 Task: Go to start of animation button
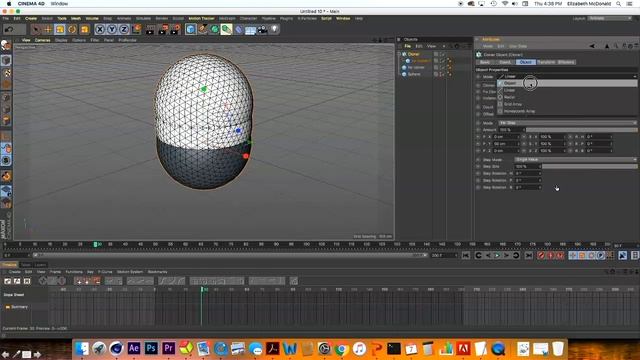point(466,256)
